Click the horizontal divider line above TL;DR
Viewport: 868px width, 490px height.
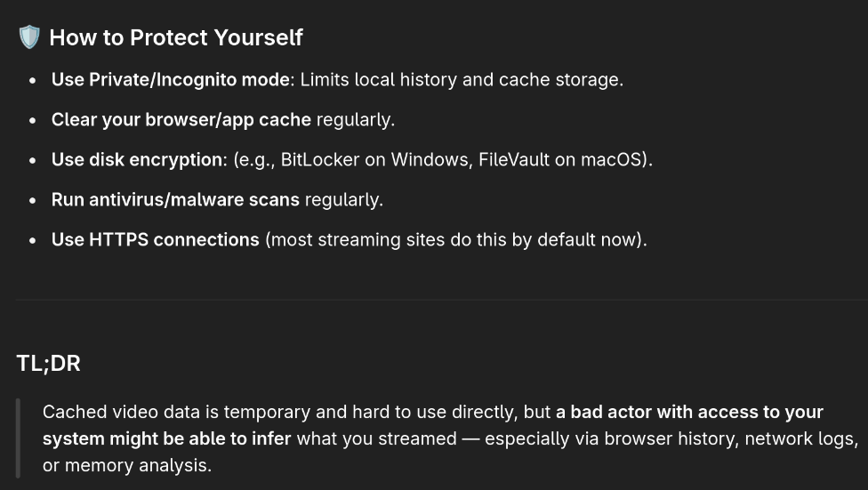[x=442, y=300]
